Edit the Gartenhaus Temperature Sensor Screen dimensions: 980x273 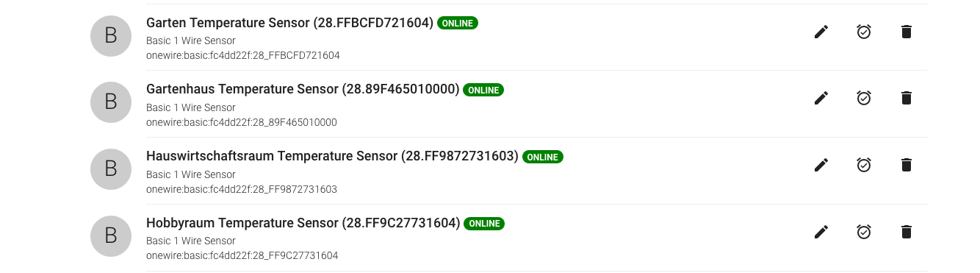click(821, 98)
